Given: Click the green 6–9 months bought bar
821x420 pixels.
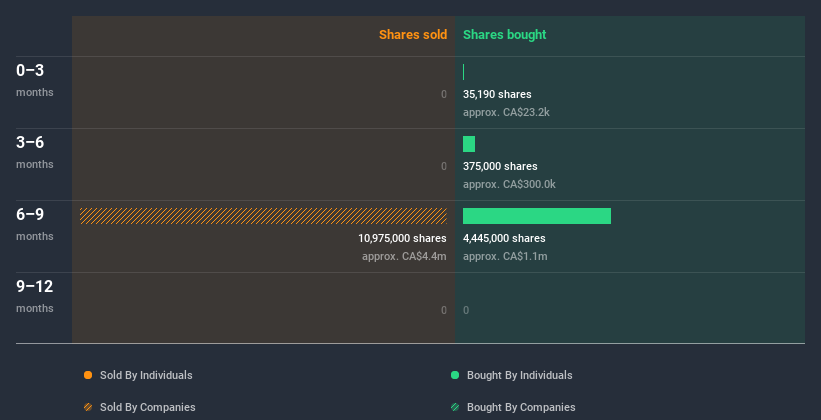Looking at the screenshot, I should [x=537, y=216].
